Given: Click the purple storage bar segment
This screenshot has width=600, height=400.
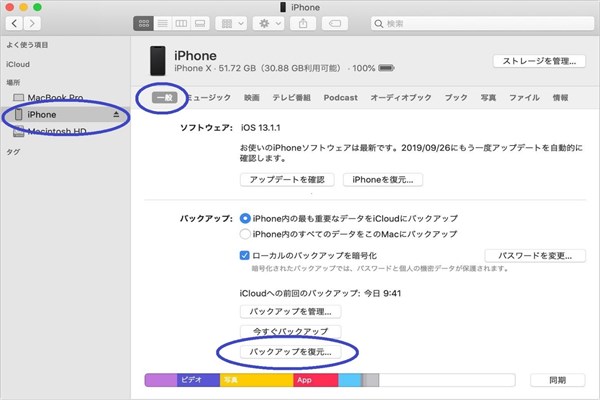Looking at the screenshot, I should tap(161, 380).
